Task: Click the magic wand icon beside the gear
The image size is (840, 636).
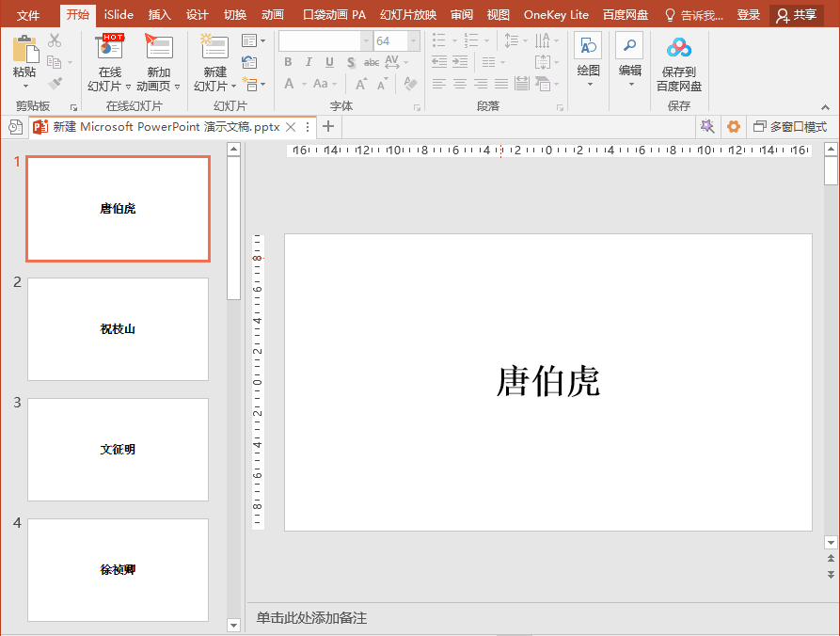Action: pos(706,127)
